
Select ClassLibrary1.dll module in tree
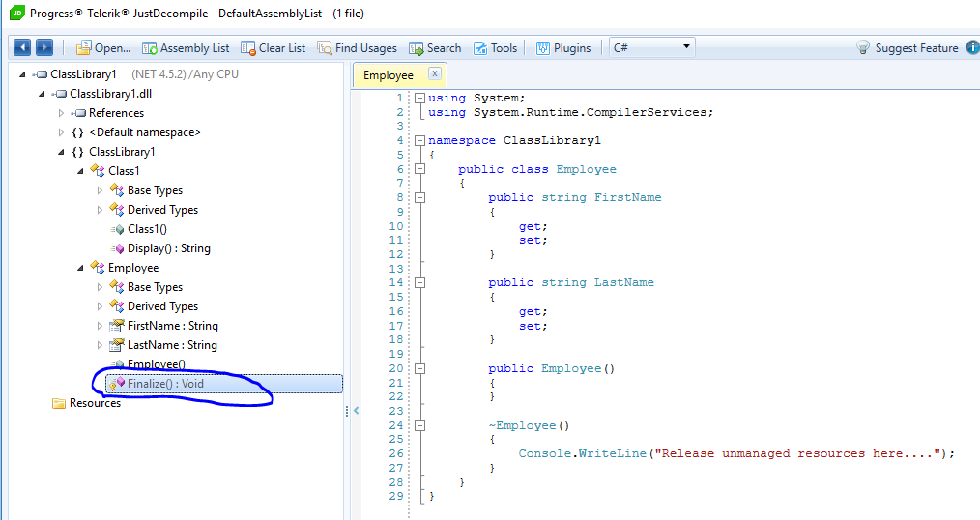pos(110,94)
